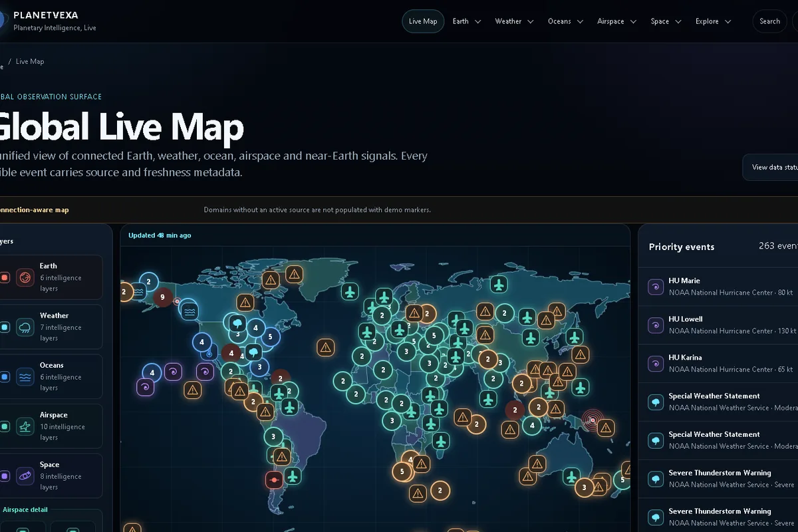Toggle the Oceans layer switch

(x=5, y=377)
